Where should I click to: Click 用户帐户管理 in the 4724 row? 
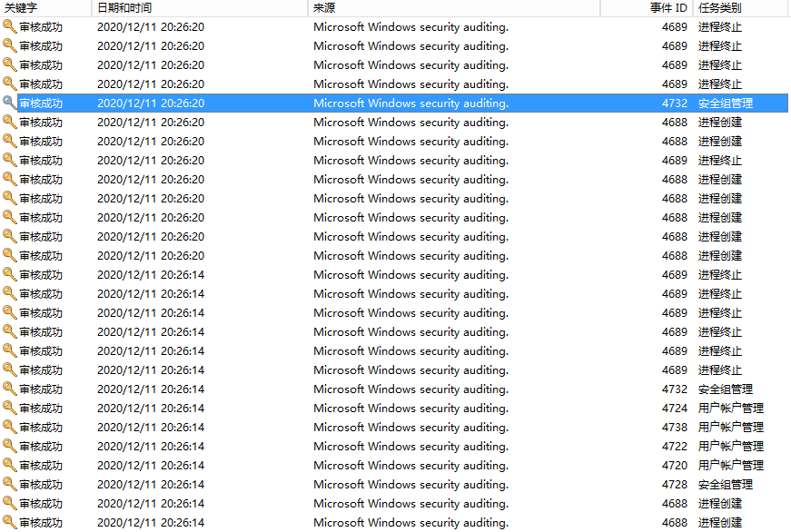tap(730, 408)
